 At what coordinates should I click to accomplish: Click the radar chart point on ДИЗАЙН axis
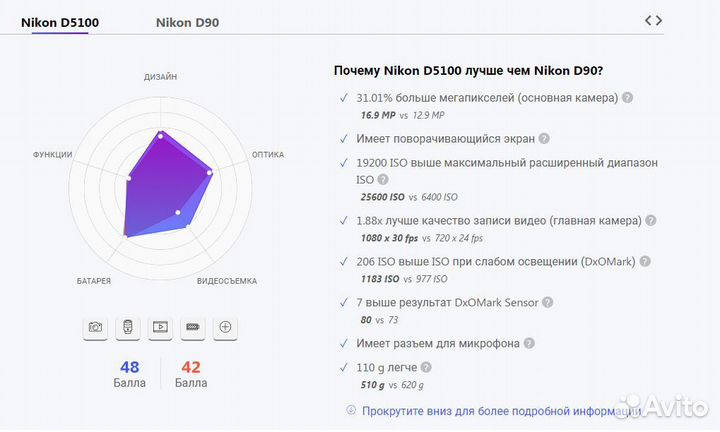tap(160, 135)
